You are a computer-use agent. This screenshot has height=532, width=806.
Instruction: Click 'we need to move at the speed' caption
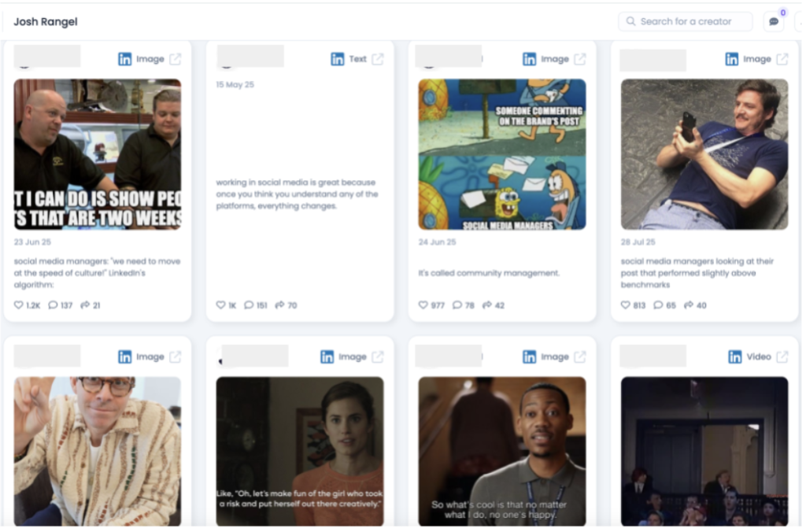[98, 275]
